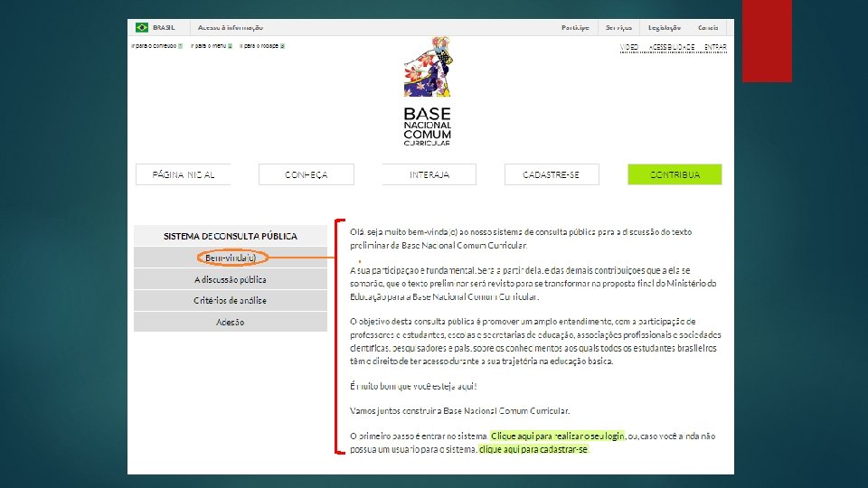Click 'clique aqui para cadastrar-se' link
868x488 pixels.
(x=533, y=449)
